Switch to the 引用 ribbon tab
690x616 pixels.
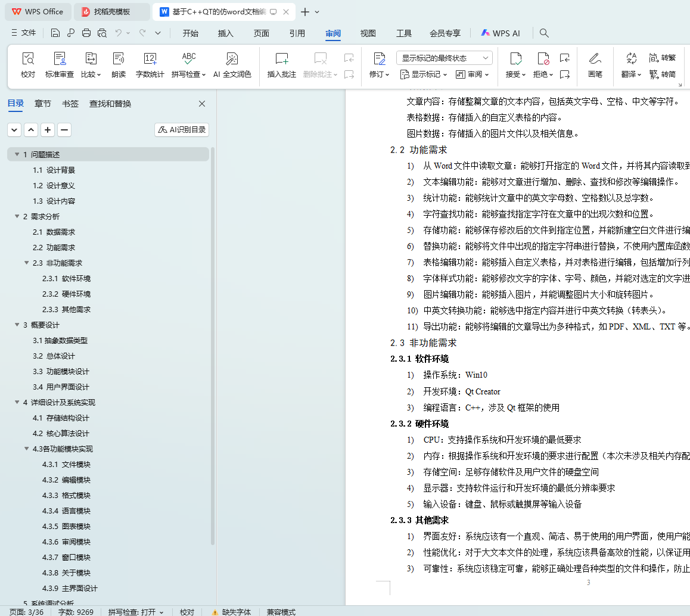pyautogui.click(x=297, y=33)
